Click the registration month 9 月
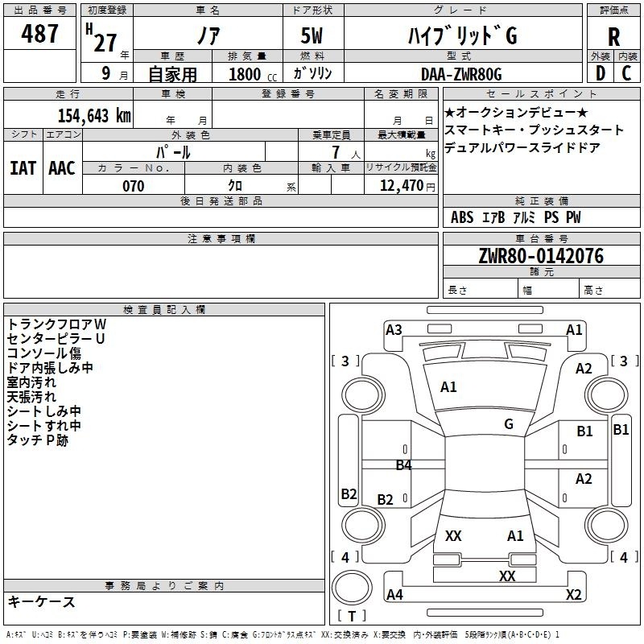Image resolution: width=644 pixels, height=644 pixels. point(114,73)
